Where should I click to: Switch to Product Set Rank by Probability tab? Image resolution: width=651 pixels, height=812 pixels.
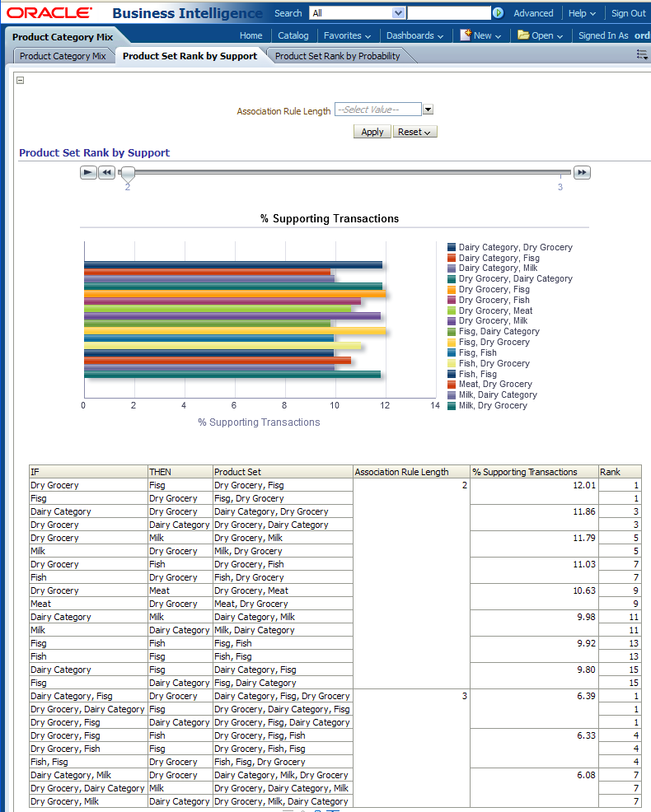click(337, 56)
